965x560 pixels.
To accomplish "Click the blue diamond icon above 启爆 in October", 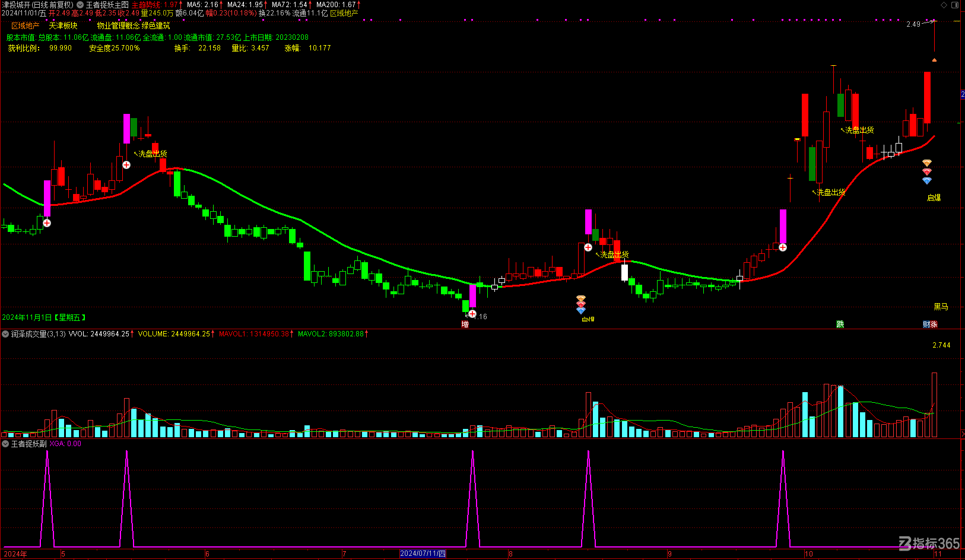I will click(927, 180).
